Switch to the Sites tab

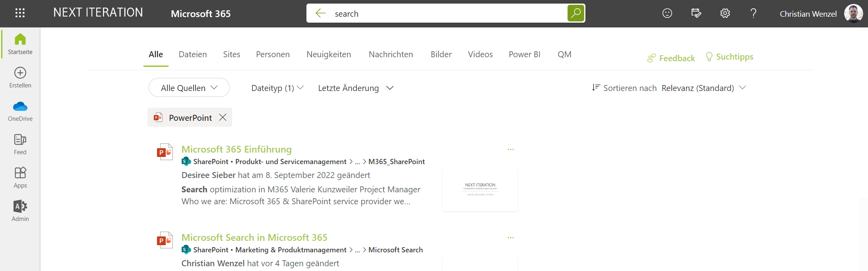tap(232, 54)
